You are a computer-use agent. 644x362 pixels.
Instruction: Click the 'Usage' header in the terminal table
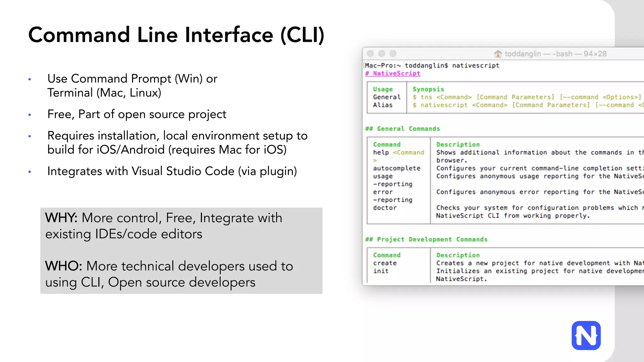[383, 89]
